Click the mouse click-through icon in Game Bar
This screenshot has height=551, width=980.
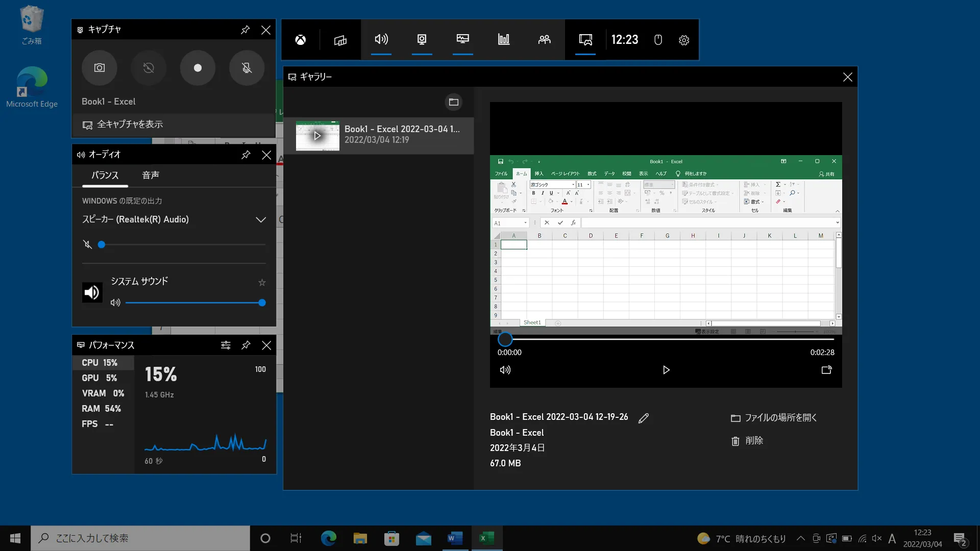tap(658, 40)
